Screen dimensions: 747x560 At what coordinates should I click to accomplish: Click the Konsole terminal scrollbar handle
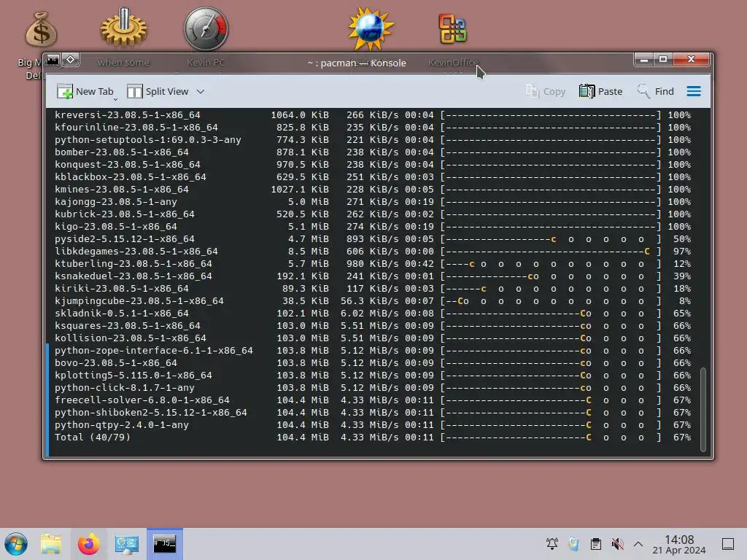point(703,410)
